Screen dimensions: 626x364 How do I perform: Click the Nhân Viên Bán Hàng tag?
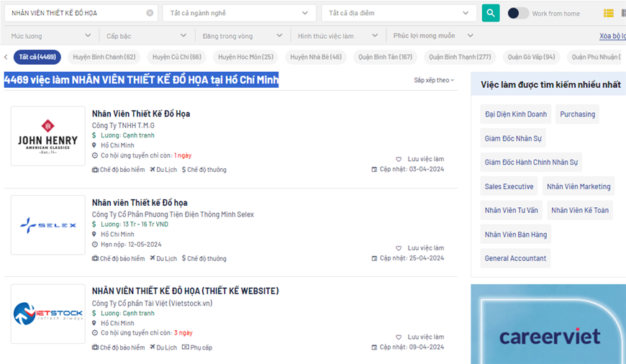pyautogui.click(x=516, y=235)
